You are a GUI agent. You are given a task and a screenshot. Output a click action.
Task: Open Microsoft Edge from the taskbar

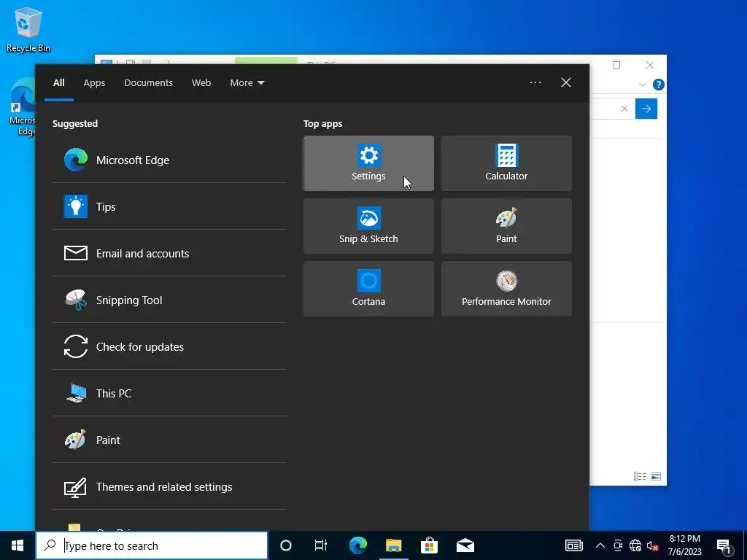(357, 545)
